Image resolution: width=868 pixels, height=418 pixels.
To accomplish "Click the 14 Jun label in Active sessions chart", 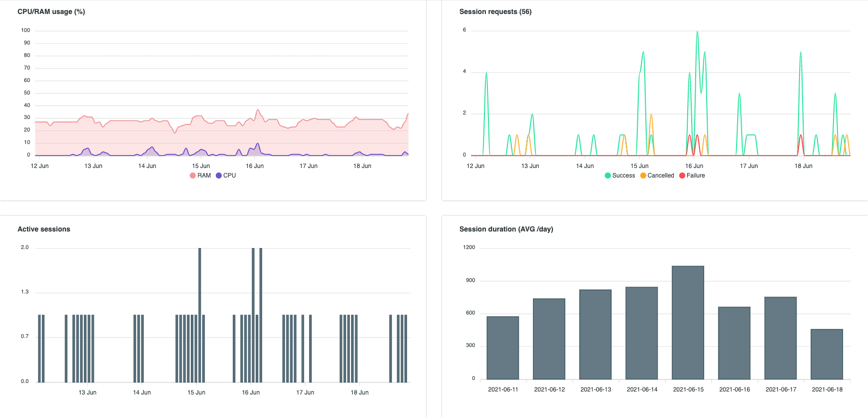I will click(142, 392).
